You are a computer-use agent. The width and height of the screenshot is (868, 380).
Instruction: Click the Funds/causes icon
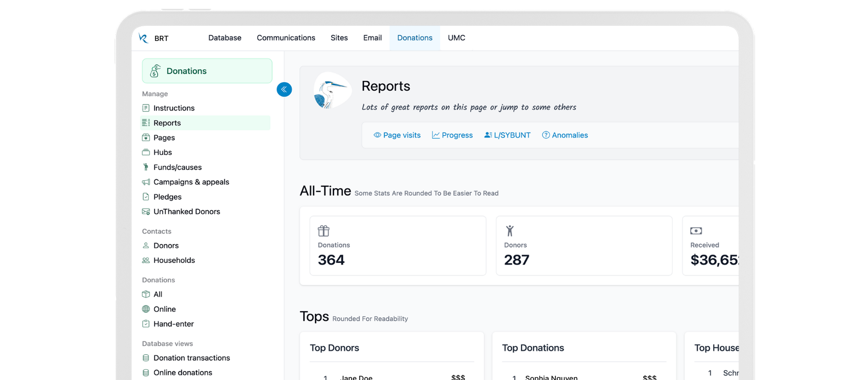(146, 167)
